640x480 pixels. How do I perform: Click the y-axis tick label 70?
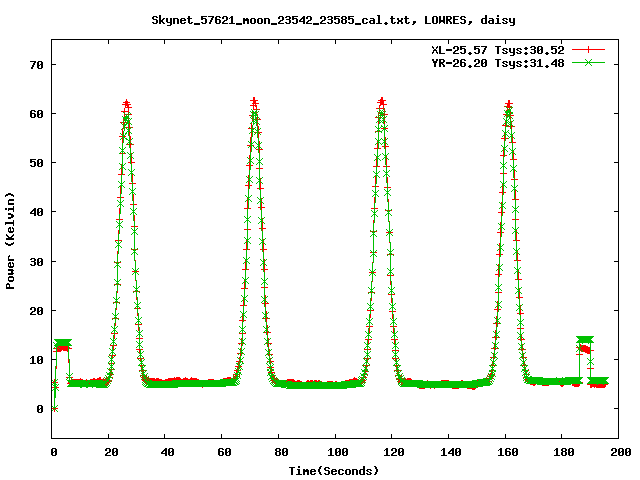point(36,65)
